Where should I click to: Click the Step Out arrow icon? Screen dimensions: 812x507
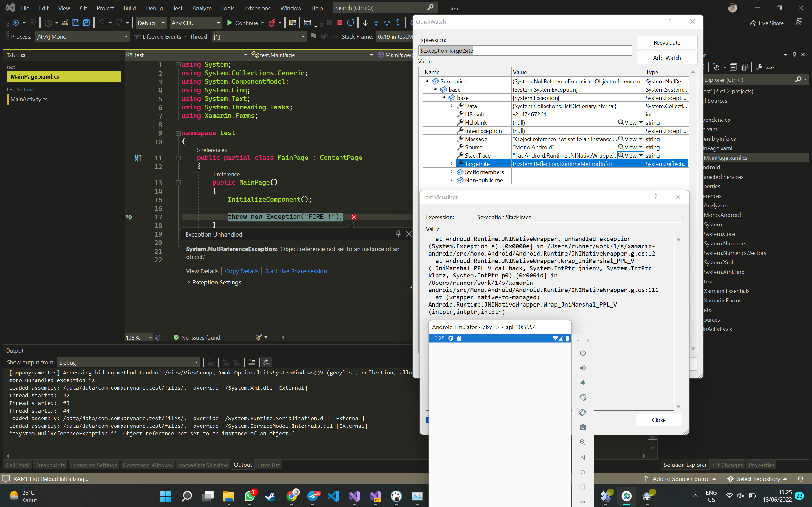tap(398, 23)
